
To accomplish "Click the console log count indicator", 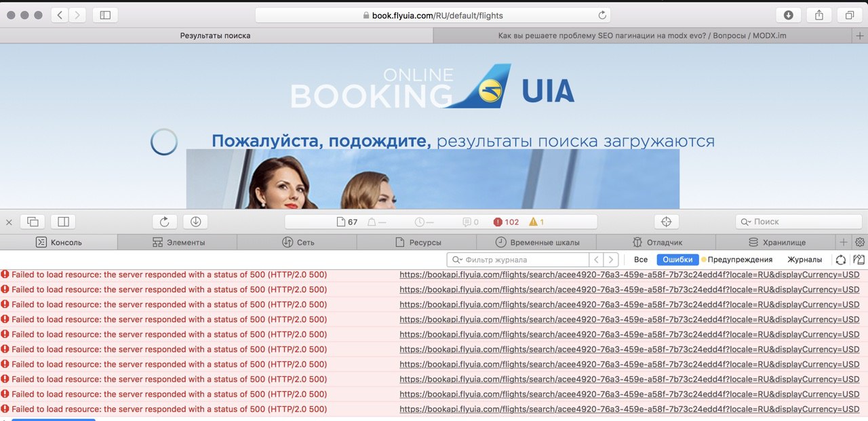I will pyautogui.click(x=471, y=222).
